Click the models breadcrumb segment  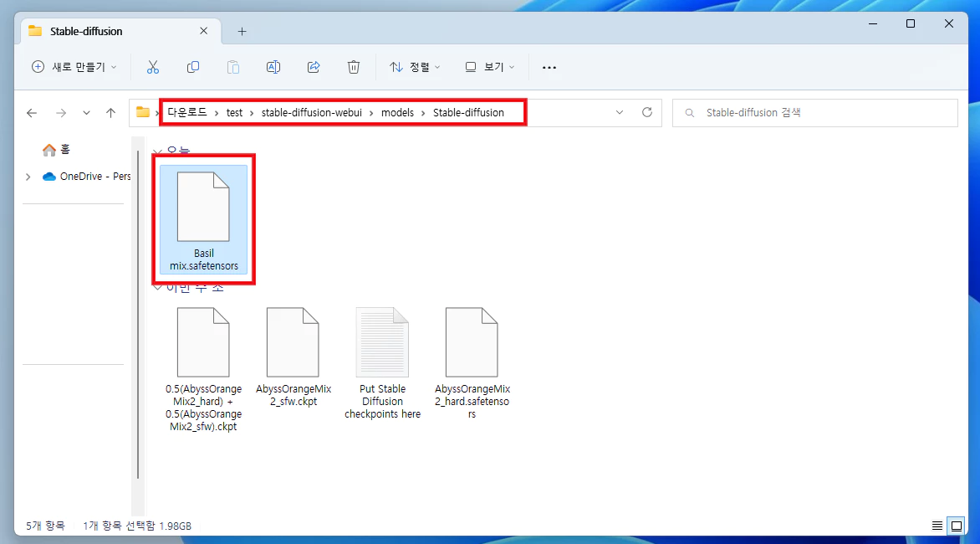(397, 112)
